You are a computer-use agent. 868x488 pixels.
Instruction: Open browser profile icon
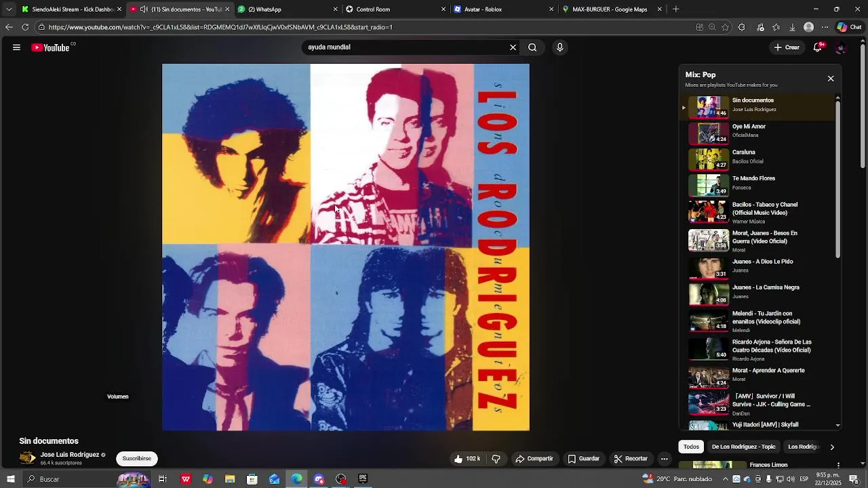click(x=808, y=27)
